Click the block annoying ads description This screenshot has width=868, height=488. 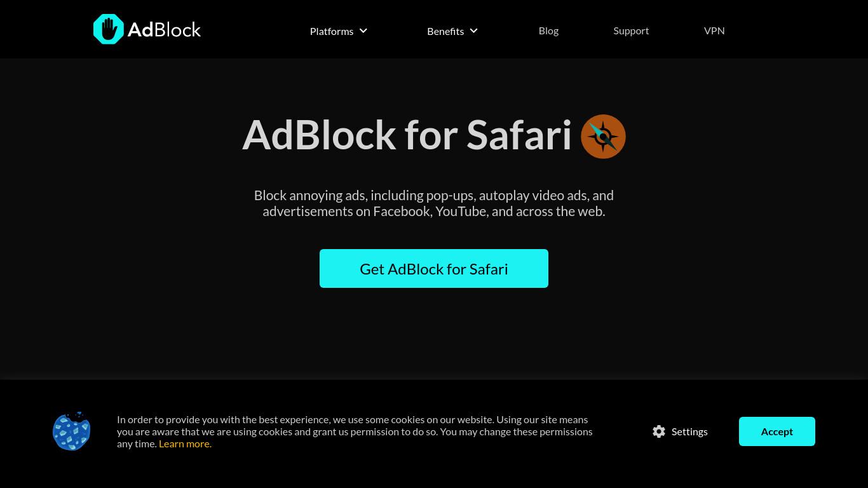[434, 203]
